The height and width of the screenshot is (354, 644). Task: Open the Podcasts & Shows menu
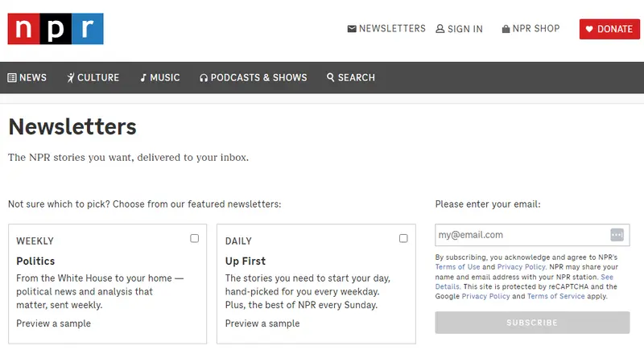pos(259,78)
